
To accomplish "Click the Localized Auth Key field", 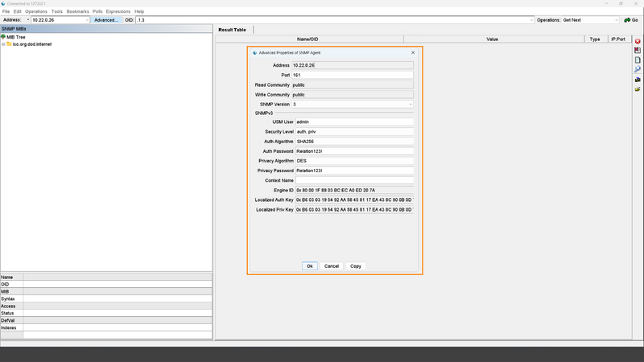I will [354, 200].
